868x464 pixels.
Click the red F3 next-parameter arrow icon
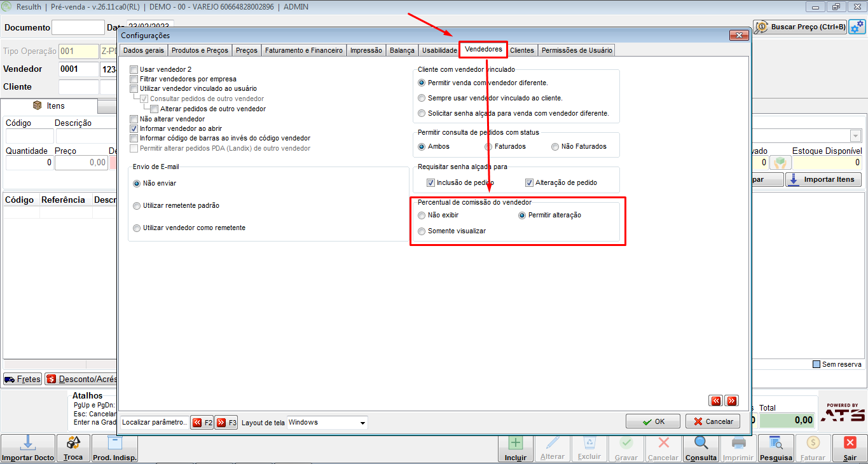221,423
